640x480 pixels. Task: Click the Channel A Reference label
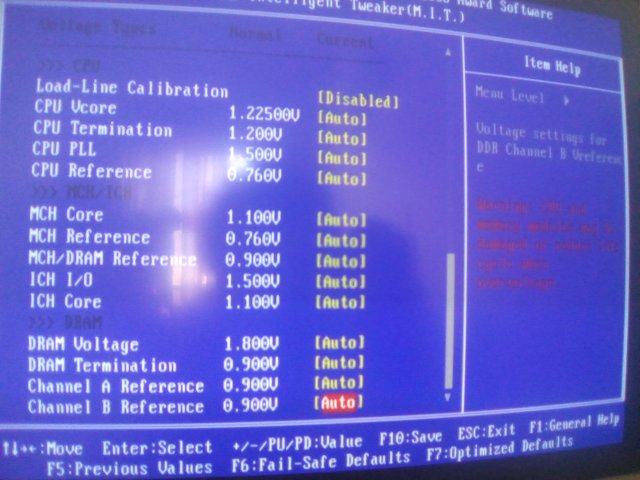[x=116, y=386]
